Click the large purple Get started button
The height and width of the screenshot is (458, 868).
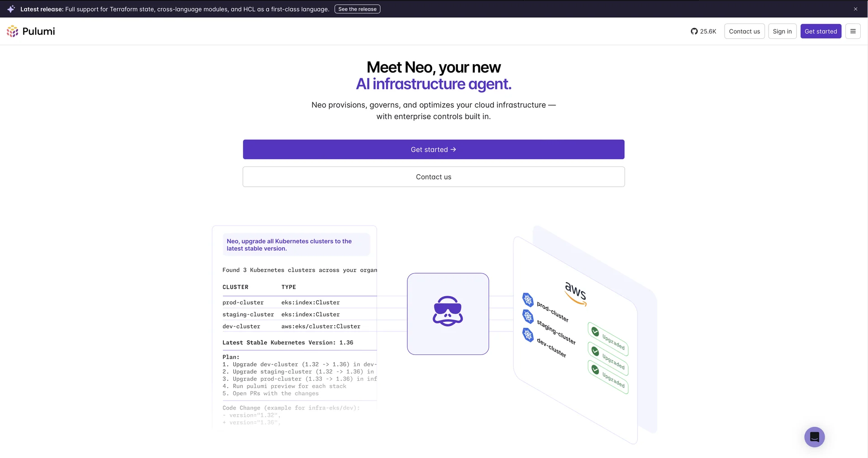click(434, 149)
